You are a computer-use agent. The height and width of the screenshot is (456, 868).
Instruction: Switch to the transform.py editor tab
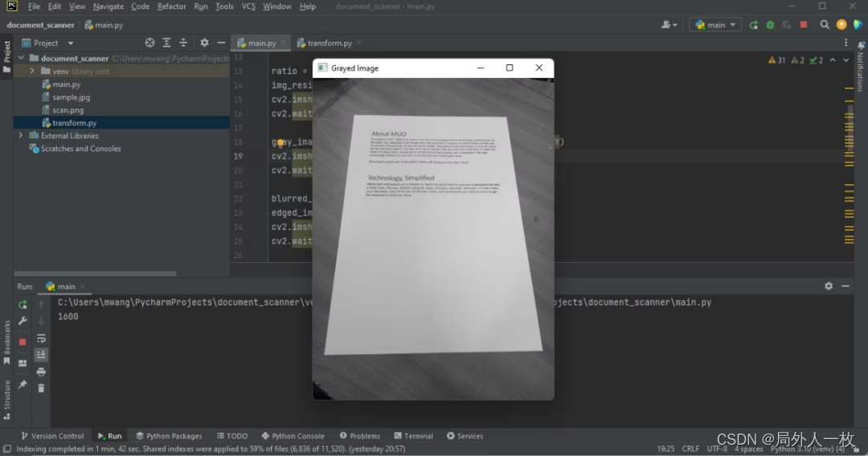(x=330, y=43)
